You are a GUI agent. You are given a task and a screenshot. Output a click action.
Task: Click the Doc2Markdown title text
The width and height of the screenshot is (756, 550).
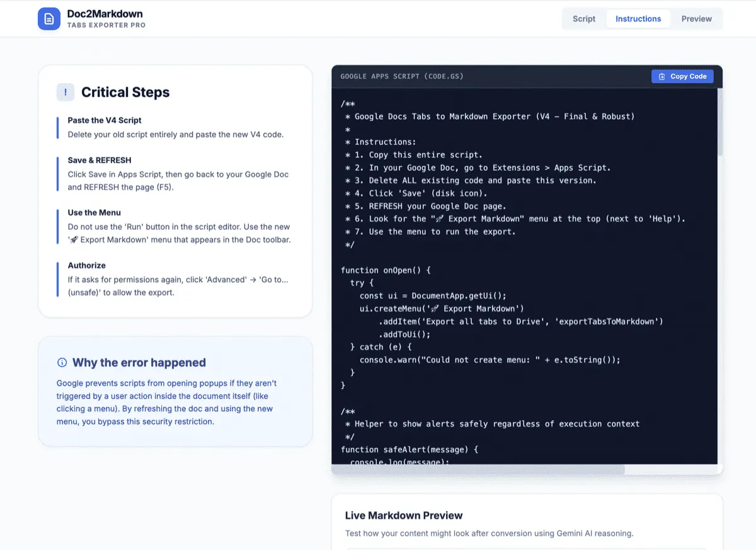pos(105,13)
